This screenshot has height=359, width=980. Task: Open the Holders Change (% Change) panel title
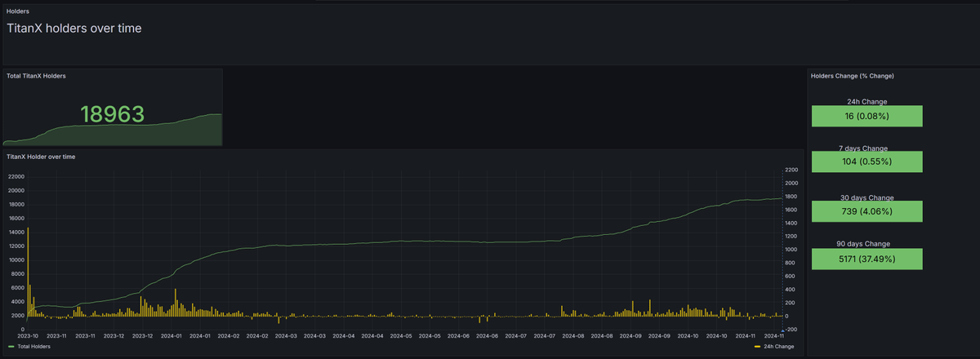point(852,76)
